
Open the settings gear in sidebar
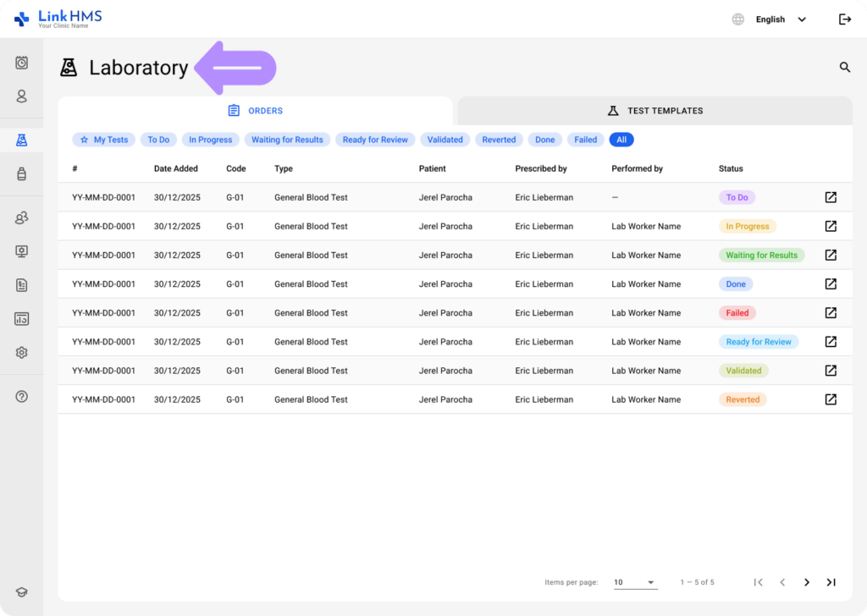22,353
